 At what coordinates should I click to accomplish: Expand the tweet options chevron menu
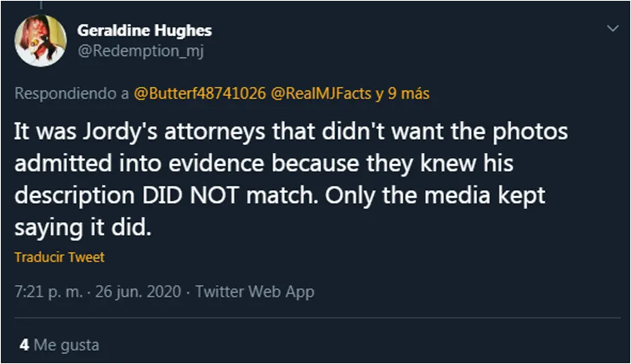[611, 27]
